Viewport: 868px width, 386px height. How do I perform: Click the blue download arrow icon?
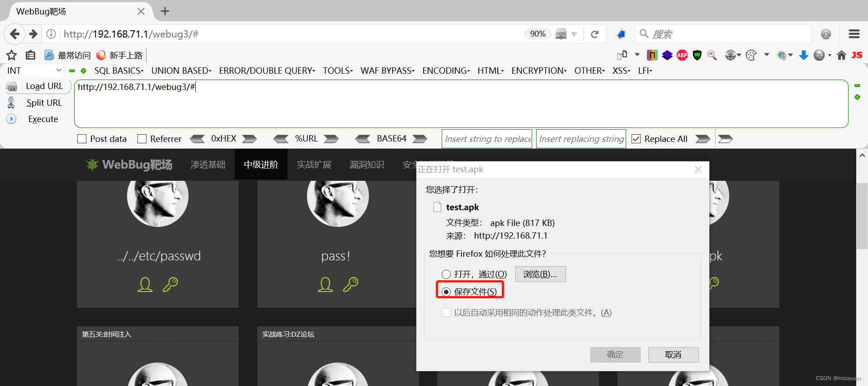[x=804, y=55]
